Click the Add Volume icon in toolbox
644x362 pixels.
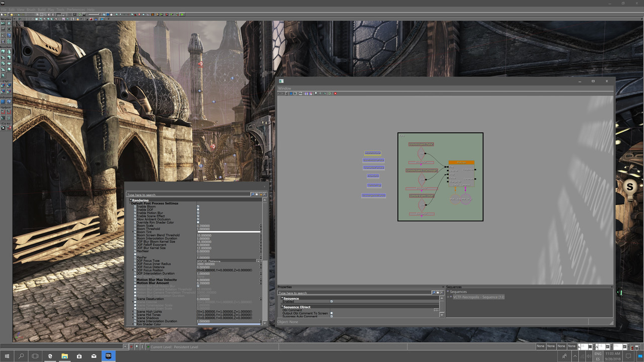coord(9,102)
